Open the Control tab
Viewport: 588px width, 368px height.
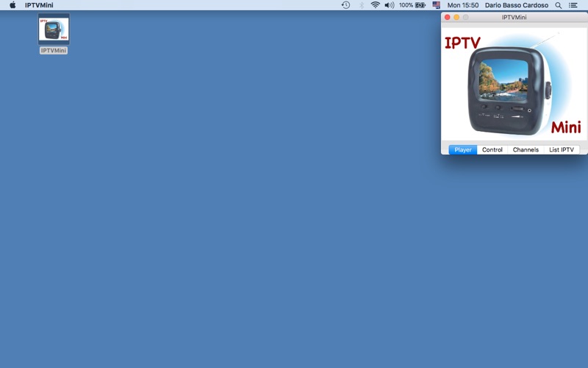click(492, 149)
